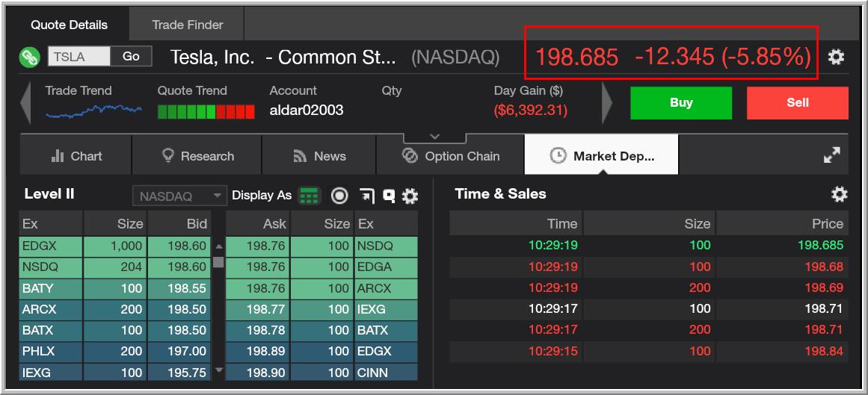Switch to the Quote Details tab
The height and width of the screenshot is (395, 868).
coord(70,25)
